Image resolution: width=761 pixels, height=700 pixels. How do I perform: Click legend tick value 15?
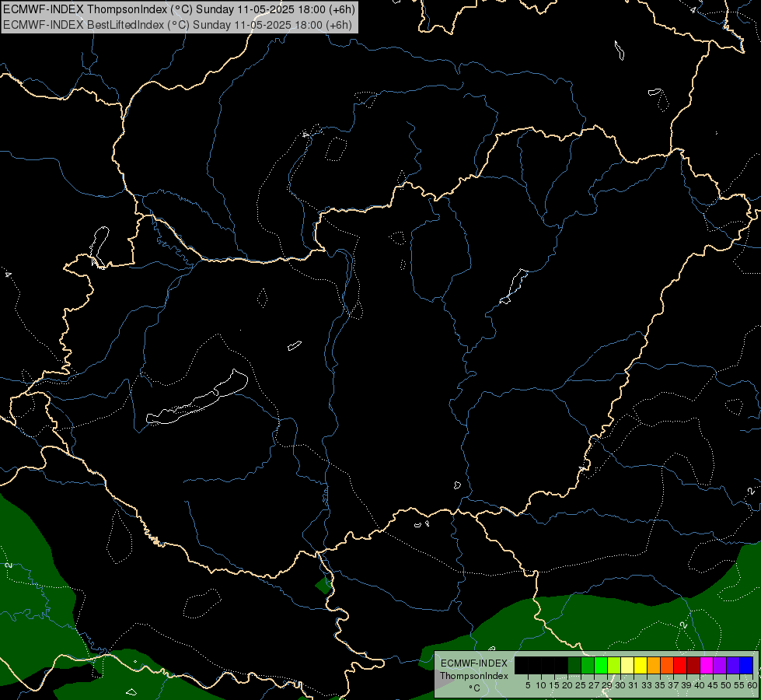coord(553,685)
